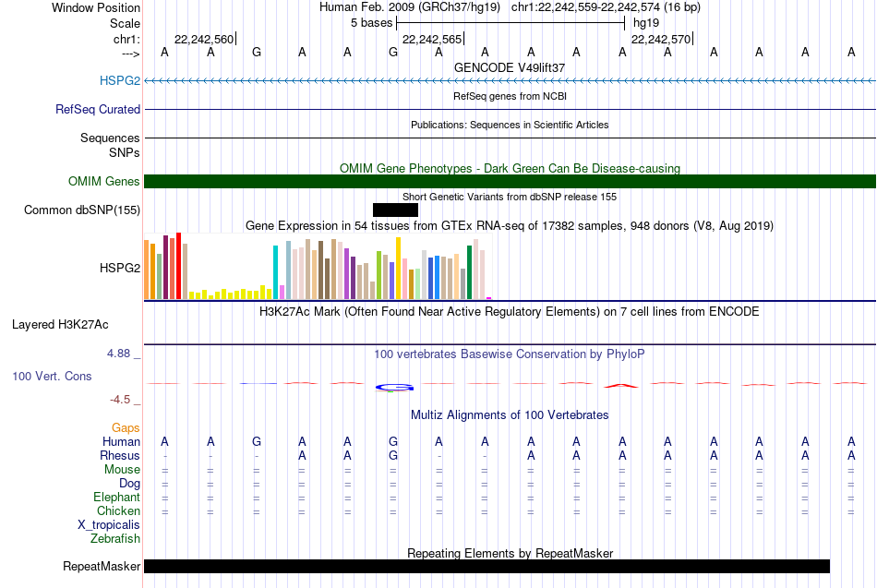Click the Gaps label in Multiz track
877x588 pixels.
click(126, 428)
